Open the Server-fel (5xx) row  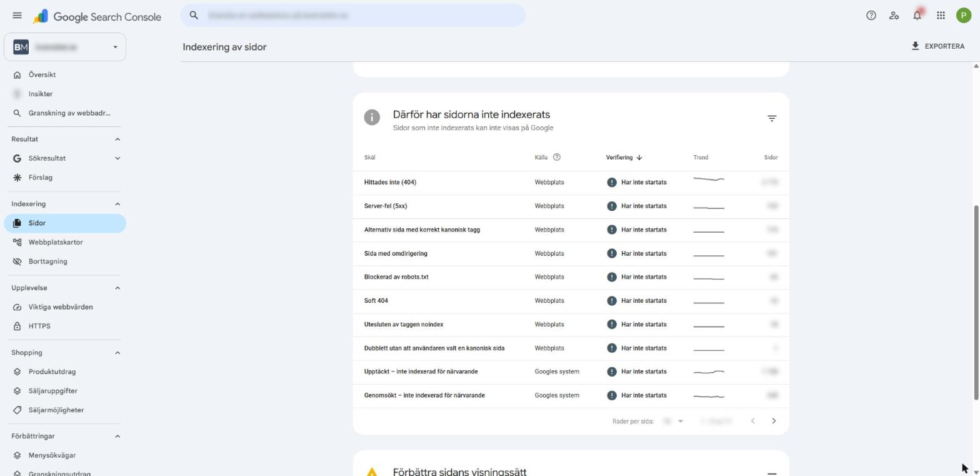click(571, 206)
